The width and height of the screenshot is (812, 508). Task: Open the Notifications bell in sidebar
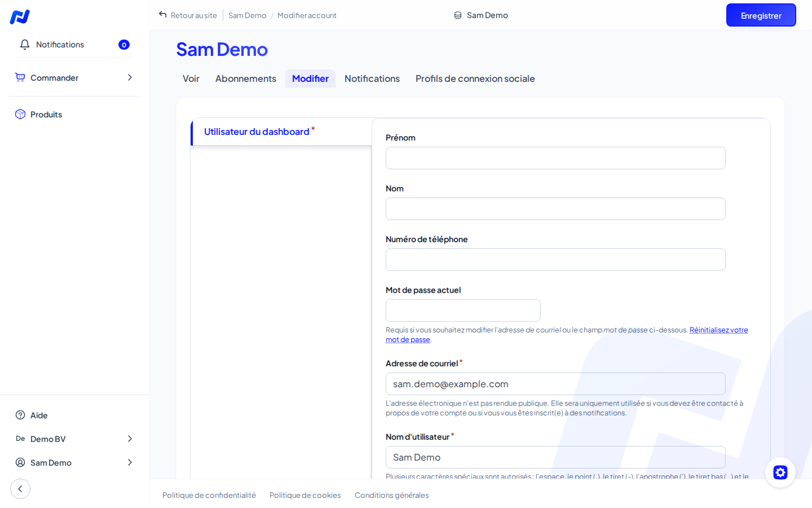click(25, 45)
